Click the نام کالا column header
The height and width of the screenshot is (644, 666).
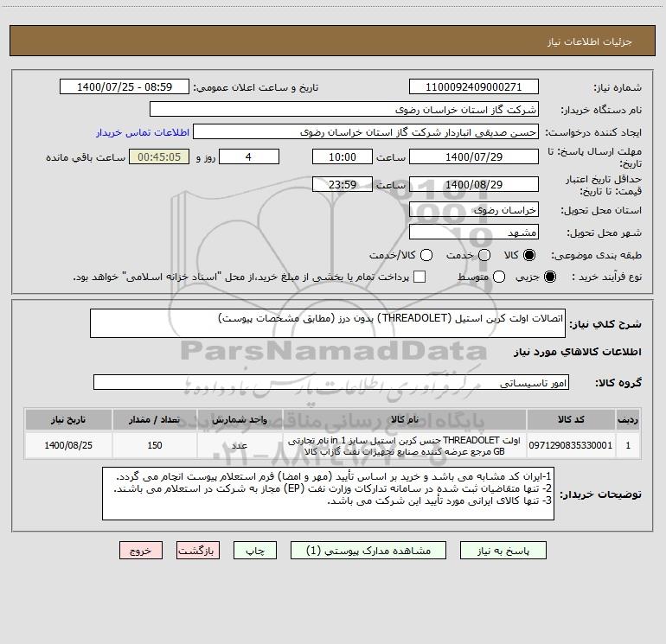405,419
